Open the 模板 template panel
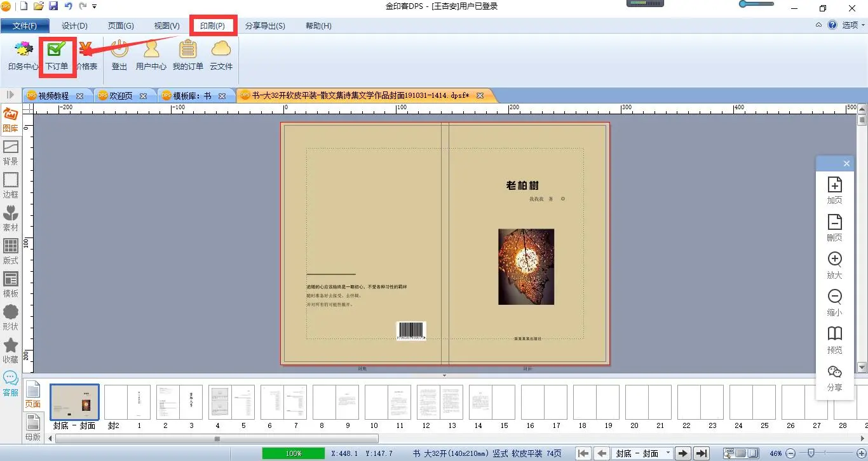This screenshot has width=868, height=461. point(11,285)
